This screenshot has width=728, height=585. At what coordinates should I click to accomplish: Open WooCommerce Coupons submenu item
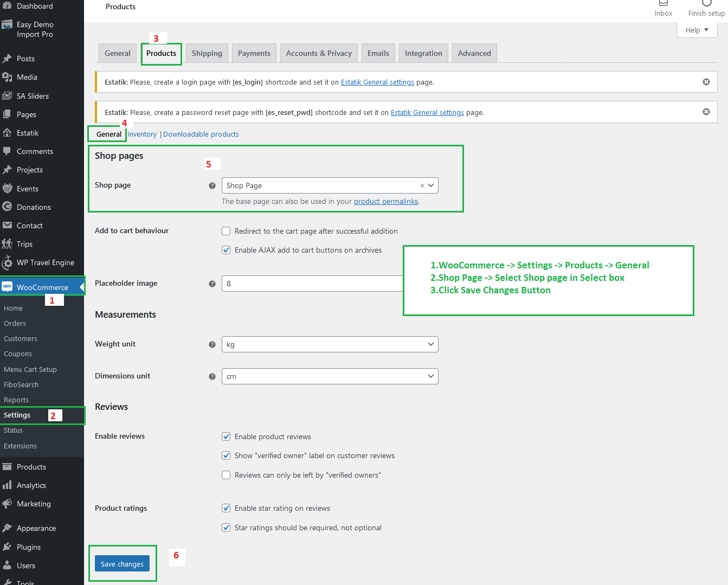coord(18,353)
